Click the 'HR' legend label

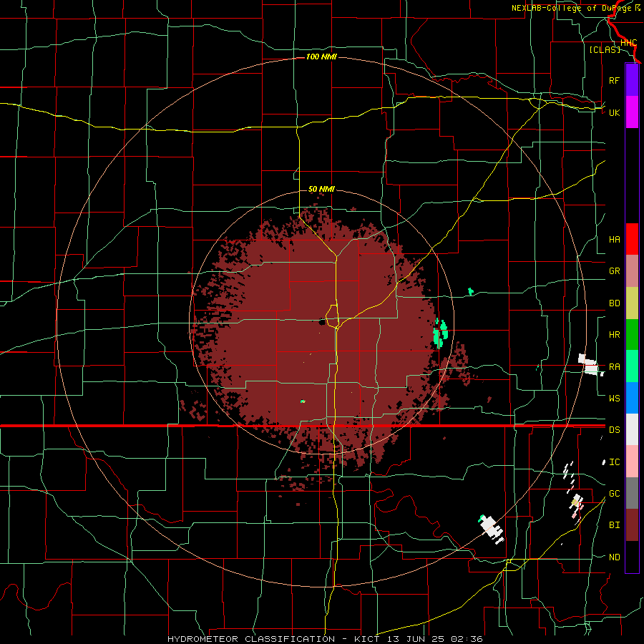614,335
